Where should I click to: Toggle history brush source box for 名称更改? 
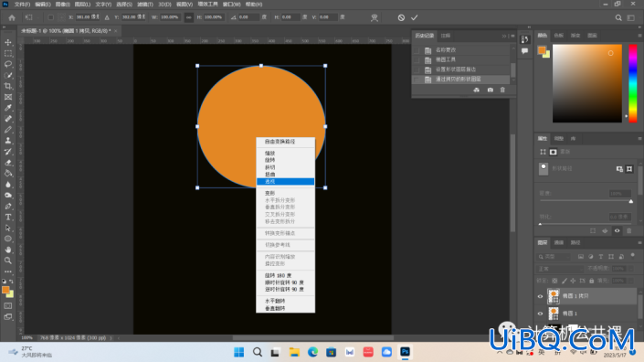pyautogui.click(x=417, y=50)
